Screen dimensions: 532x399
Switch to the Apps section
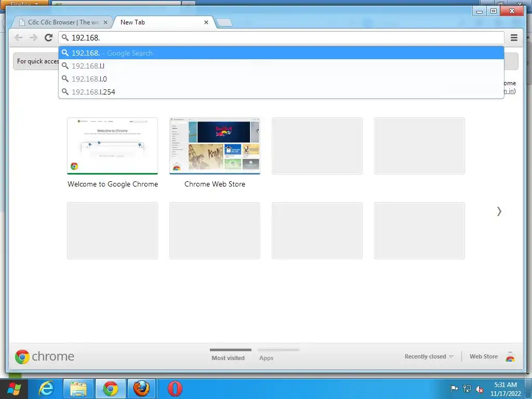click(x=267, y=357)
